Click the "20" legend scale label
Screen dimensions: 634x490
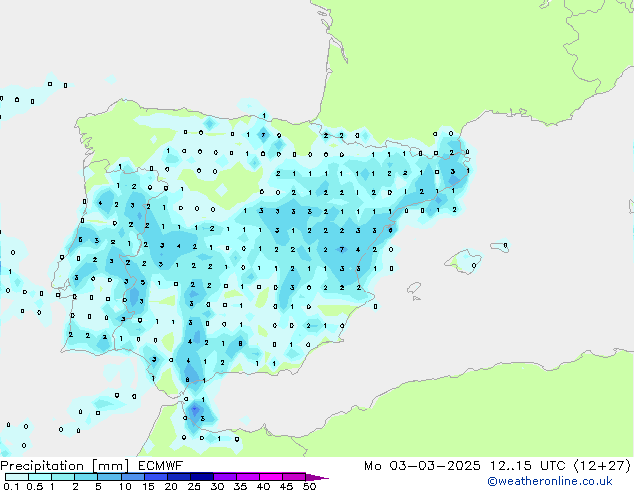(x=171, y=486)
